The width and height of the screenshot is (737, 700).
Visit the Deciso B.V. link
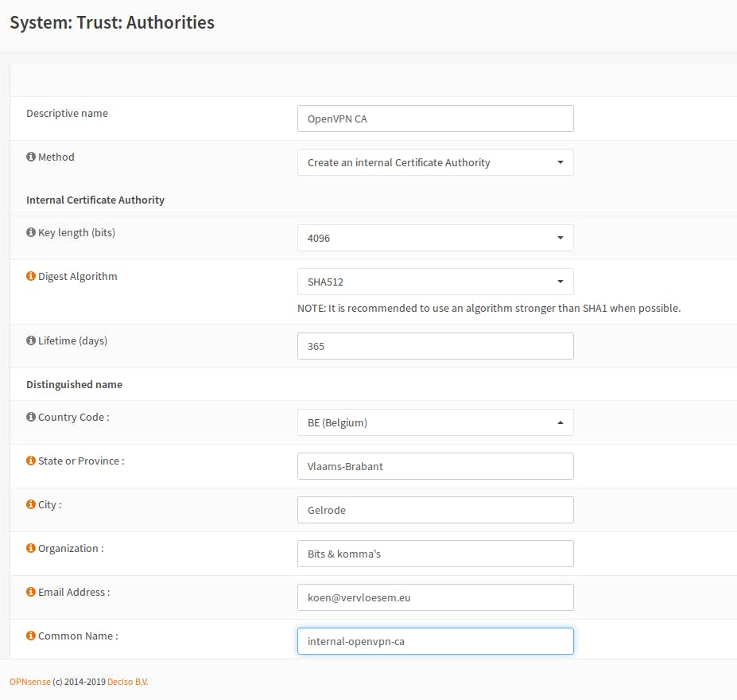pos(127,682)
